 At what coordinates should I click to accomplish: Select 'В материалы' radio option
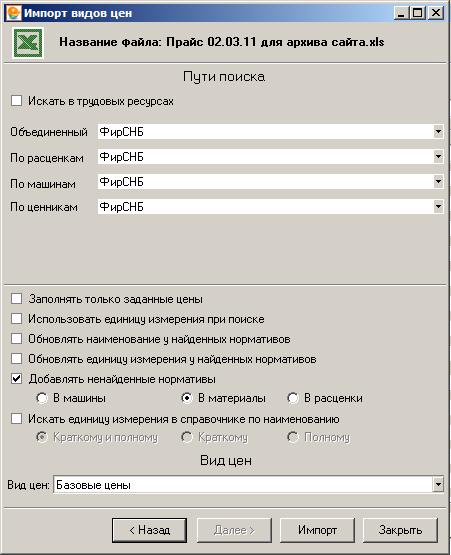(x=187, y=398)
